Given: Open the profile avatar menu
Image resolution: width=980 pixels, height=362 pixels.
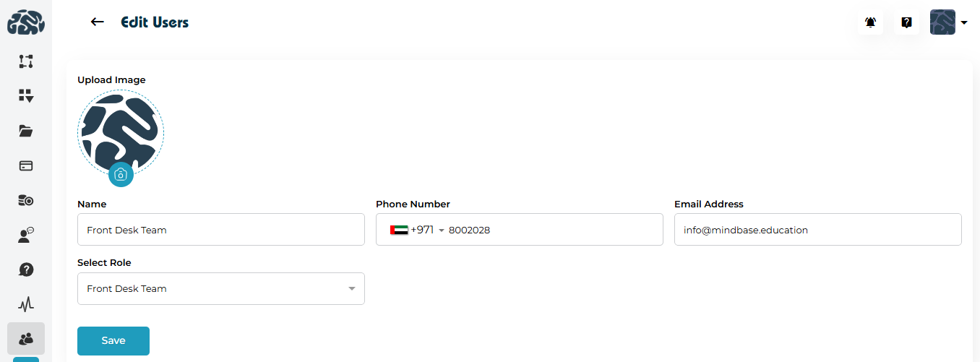Looking at the screenshot, I should tap(948, 22).
